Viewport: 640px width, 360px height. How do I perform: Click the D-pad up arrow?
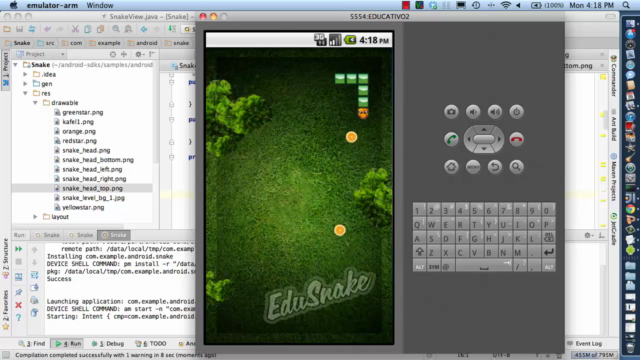click(484, 129)
